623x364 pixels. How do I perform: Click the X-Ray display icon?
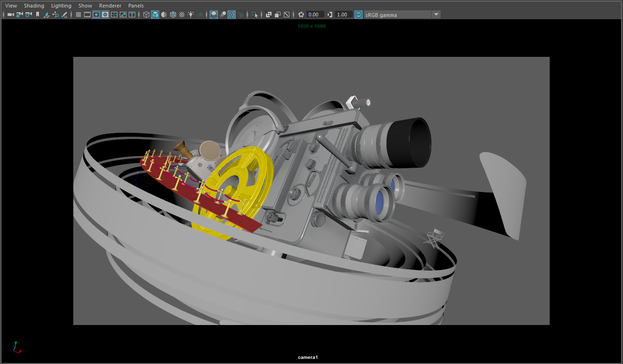[x=269, y=15]
